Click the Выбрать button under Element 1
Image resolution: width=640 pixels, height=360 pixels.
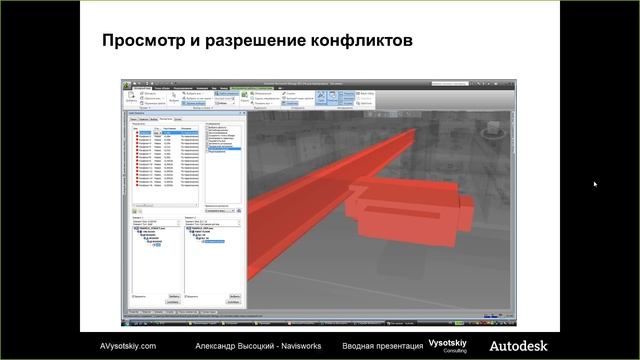(x=174, y=296)
